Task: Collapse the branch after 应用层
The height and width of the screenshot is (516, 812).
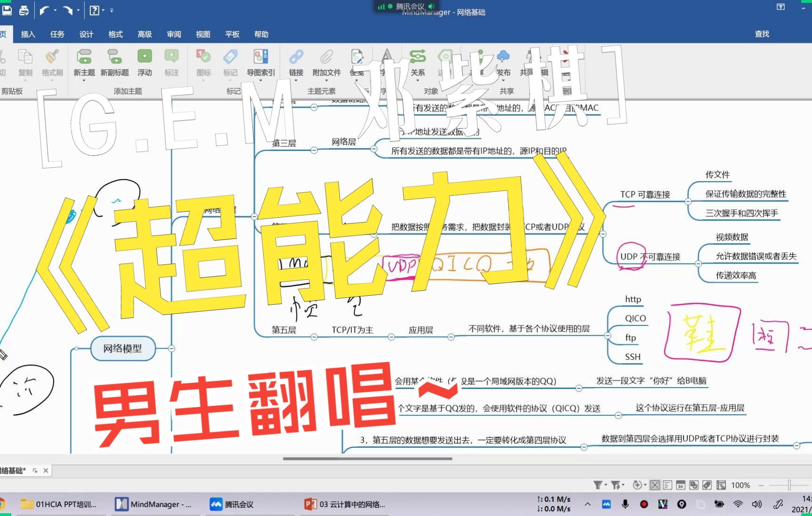Action: [451, 337]
